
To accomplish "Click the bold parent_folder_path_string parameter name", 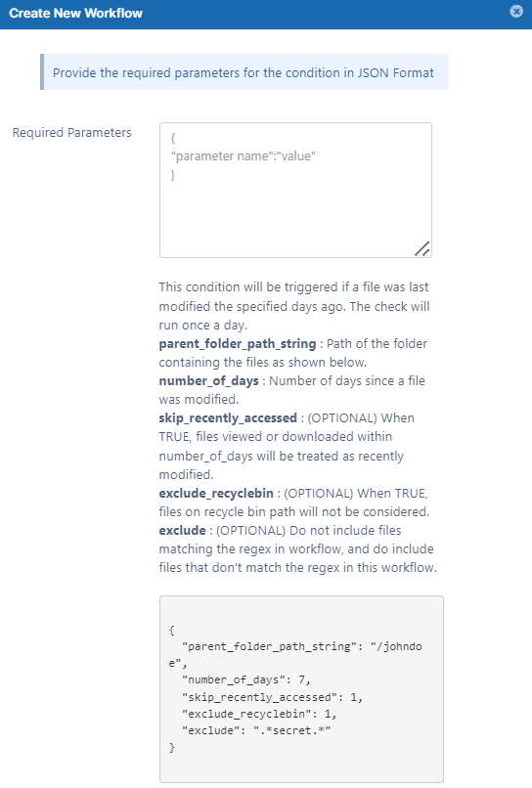I will (x=238, y=344).
